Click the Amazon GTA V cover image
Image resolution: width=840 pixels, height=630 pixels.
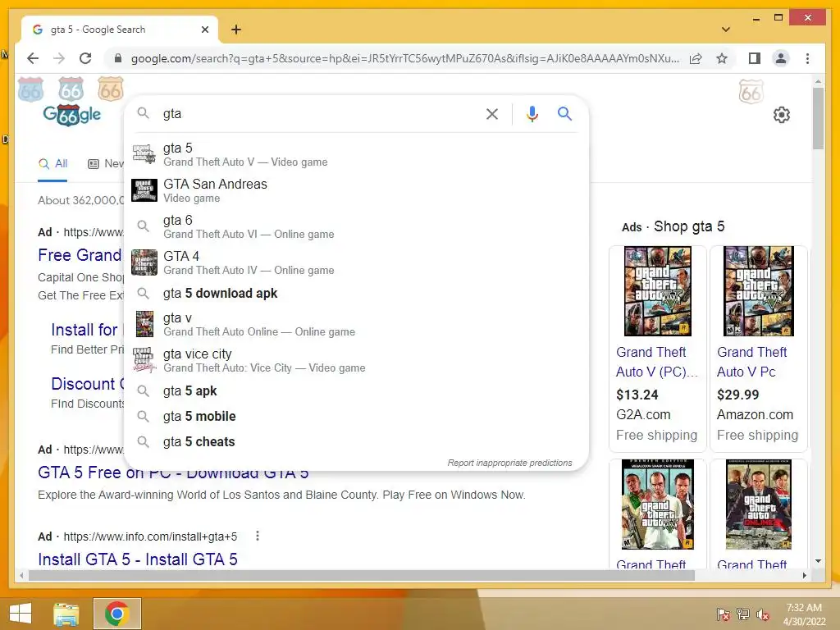point(759,291)
